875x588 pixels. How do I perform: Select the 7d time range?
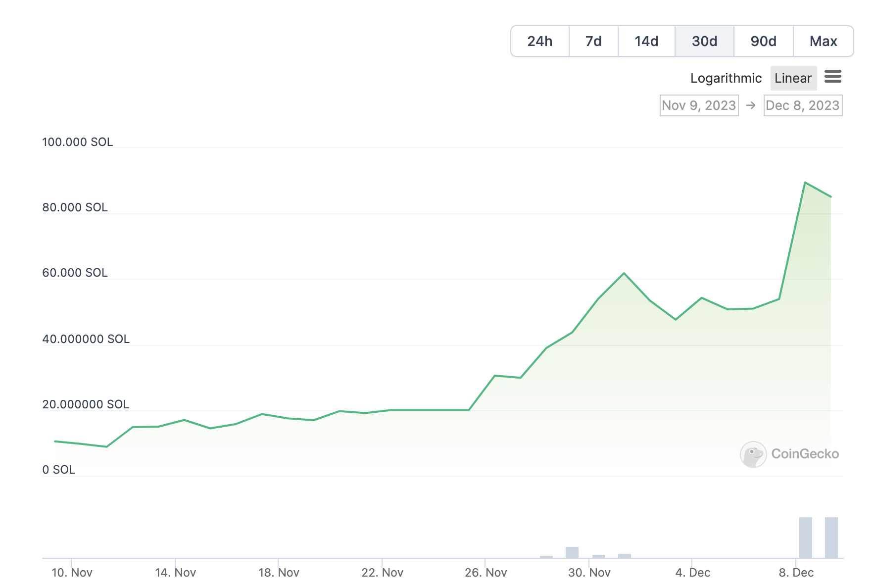click(593, 41)
